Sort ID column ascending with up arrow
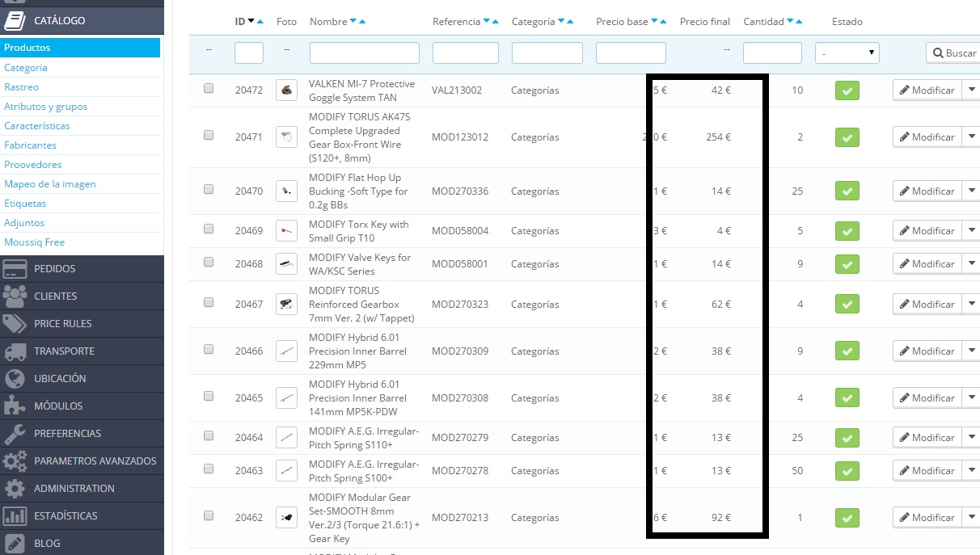The width and height of the screenshot is (980, 555). click(260, 22)
